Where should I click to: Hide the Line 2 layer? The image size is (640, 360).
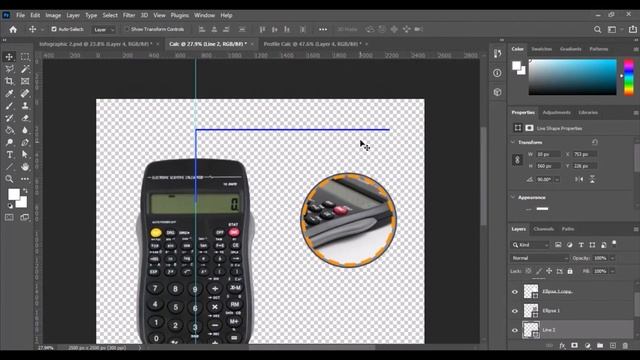coord(515,330)
